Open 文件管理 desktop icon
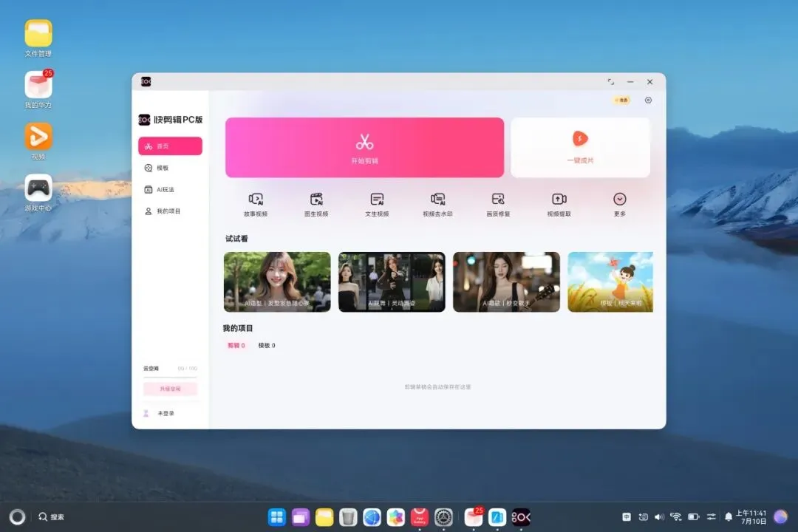 coord(38,38)
